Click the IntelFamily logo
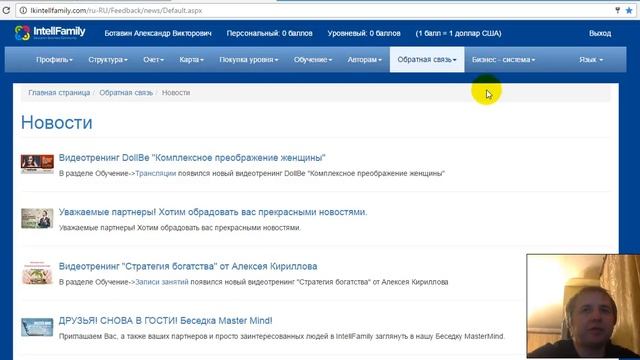The width and height of the screenshot is (640, 360). [x=50, y=33]
